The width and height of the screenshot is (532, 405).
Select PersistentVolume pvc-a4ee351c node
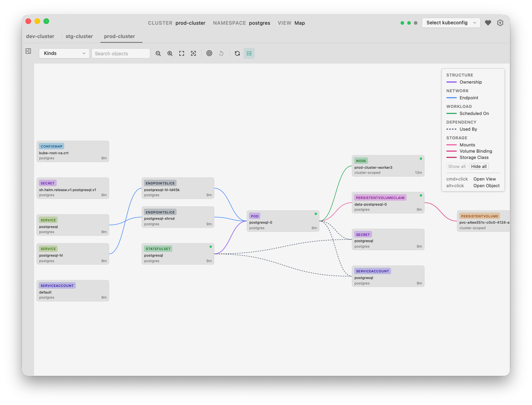[x=484, y=221]
